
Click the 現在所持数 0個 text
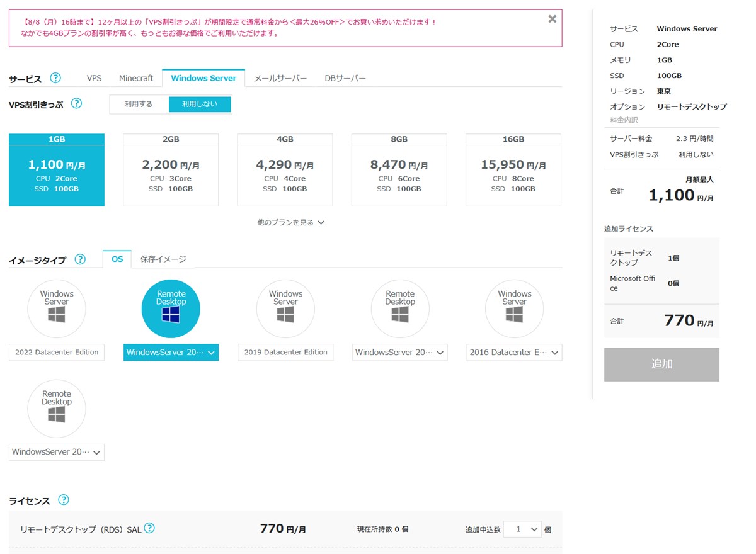pos(382,529)
